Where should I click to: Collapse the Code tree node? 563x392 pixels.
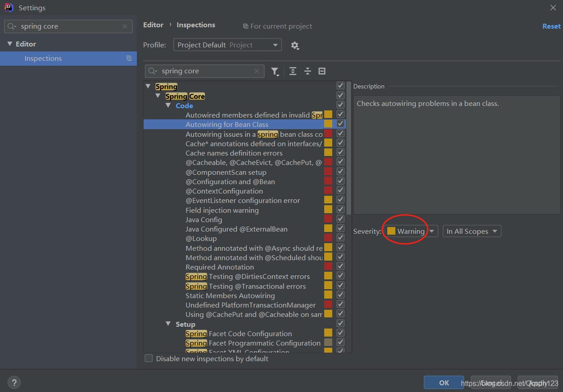coord(168,105)
